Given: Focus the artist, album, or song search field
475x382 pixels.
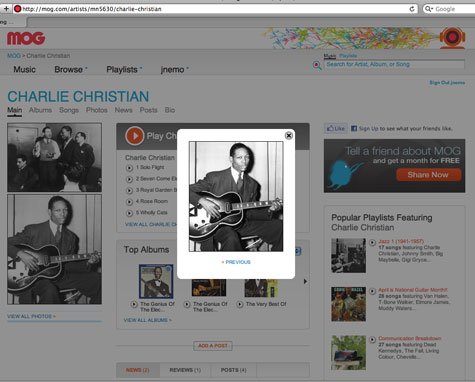Looking at the screenshot, I should click(x=394, y=64).
